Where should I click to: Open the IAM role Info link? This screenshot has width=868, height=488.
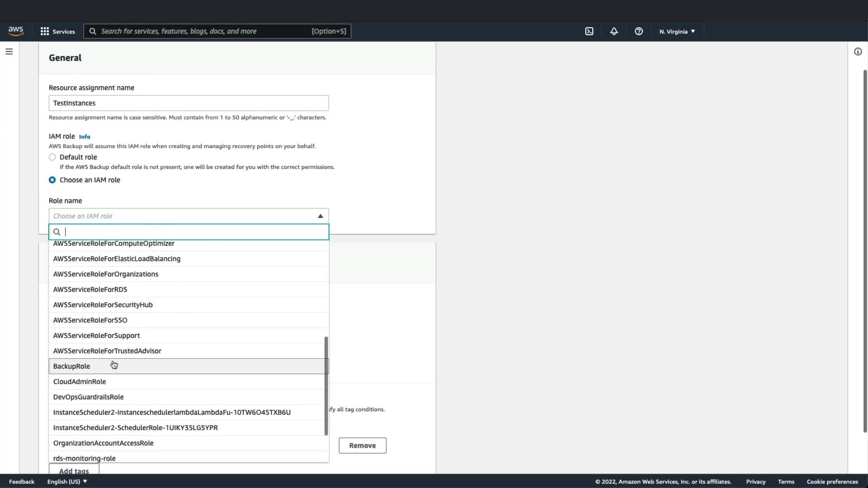point(85,136)
